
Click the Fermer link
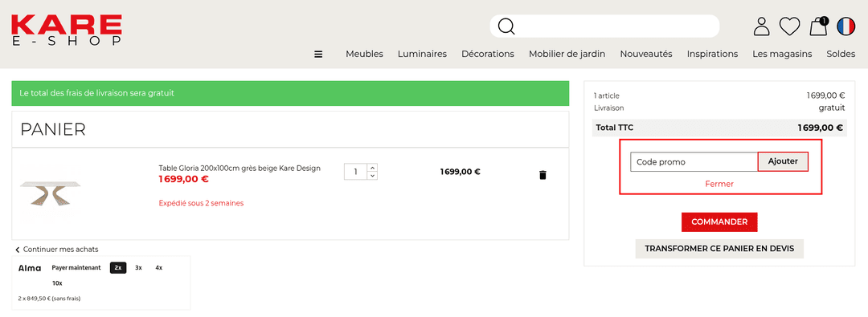coord(719,184)
